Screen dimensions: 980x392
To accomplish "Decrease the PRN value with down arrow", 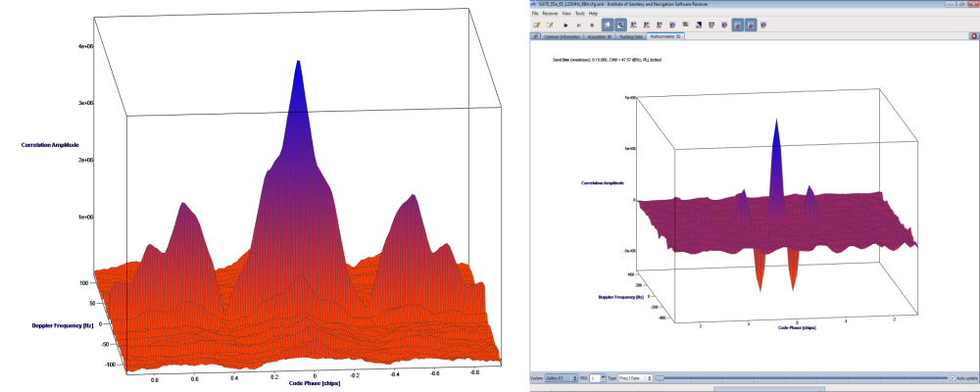I will click(x=603, y=380).
